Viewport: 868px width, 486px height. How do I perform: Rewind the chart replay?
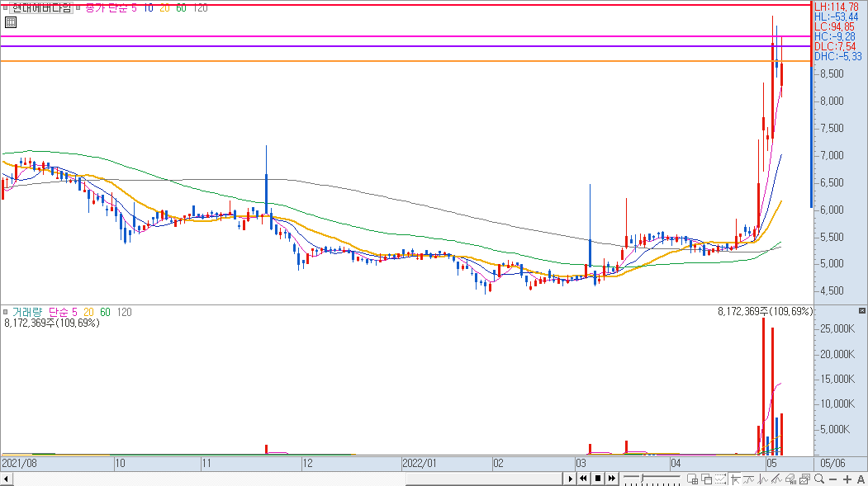coord(583,479)
